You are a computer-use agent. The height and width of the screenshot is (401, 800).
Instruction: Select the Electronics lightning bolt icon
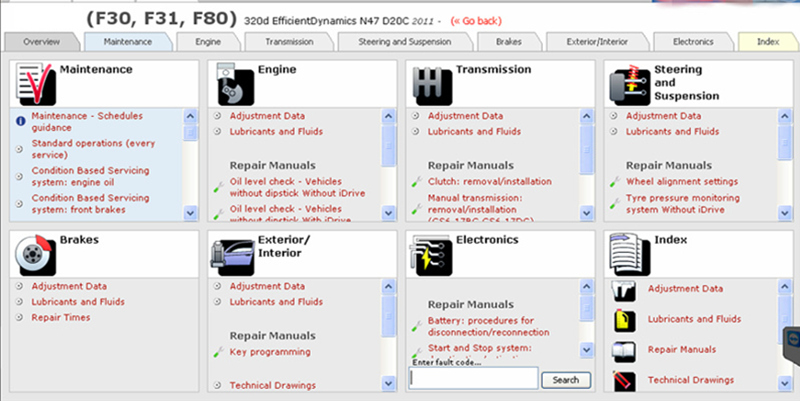430,255
